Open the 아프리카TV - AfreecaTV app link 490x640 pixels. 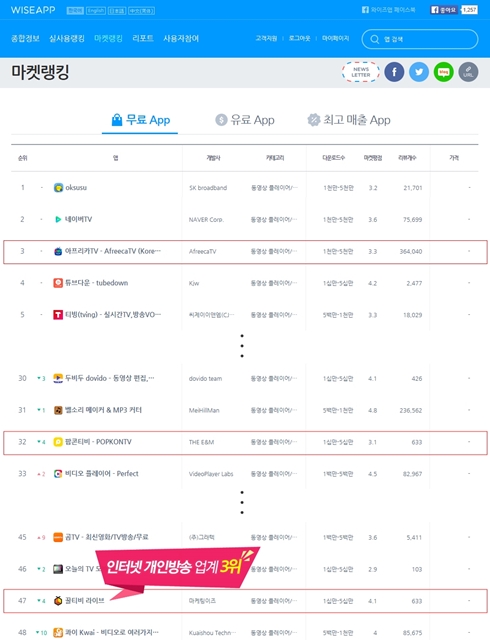pos(113,251)
